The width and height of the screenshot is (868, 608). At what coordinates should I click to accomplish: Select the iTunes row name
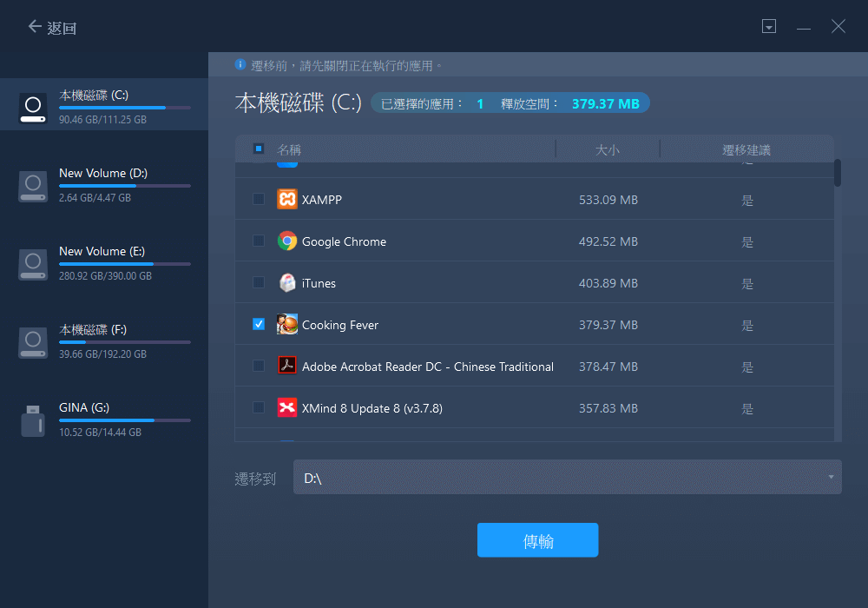319,283
